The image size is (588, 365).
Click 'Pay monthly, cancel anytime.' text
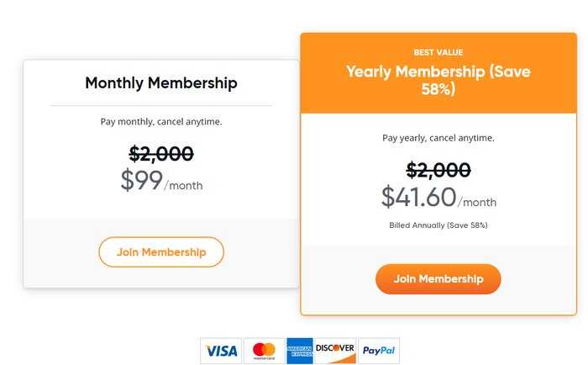click(161, 122)
